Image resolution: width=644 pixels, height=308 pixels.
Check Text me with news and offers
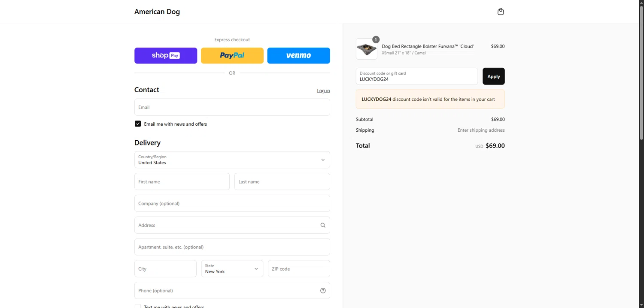coord(138,306)
